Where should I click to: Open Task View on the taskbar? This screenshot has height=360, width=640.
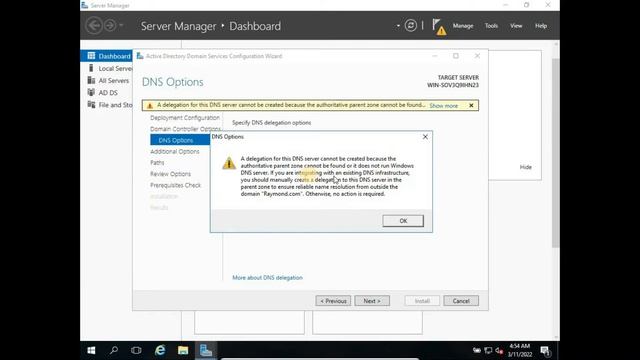(136, 350)
